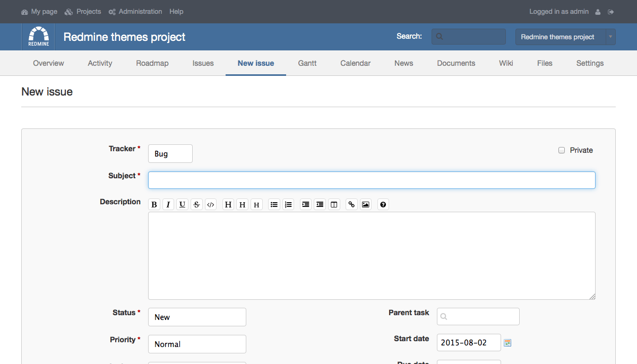Viewport: 637px width, 364px height.
Task: Apply the smallest Heading 3 style
Action: pyautogui.click(x=257, y=204)
